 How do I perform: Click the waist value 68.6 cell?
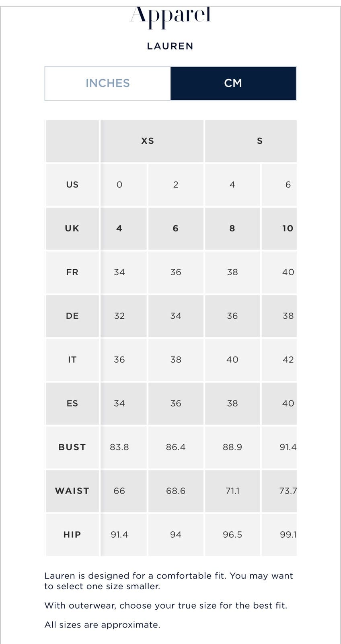click(x=176, y=491)
